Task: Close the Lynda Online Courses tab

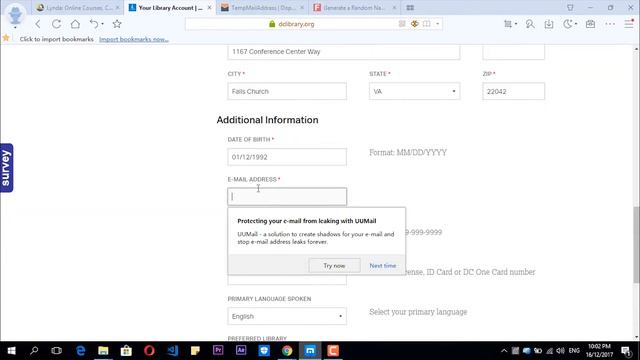Action: coord(117,8)
